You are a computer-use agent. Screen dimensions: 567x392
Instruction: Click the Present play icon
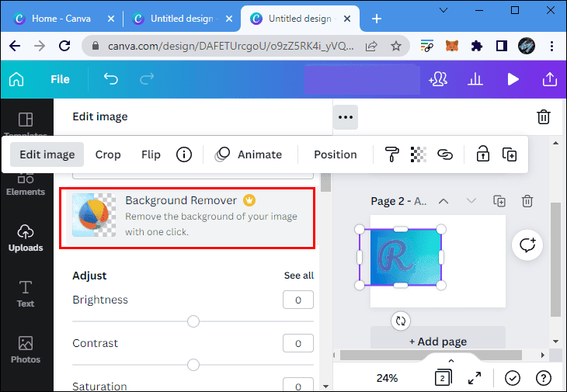(x=513, y=79)
